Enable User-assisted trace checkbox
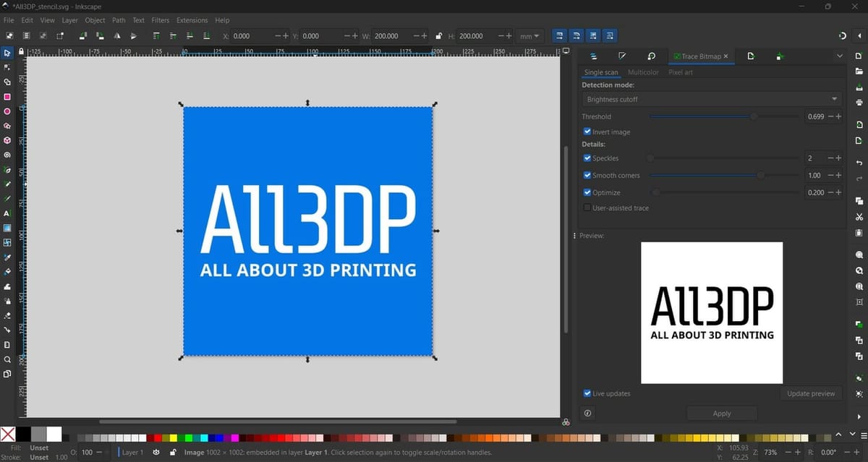Image resolution: width=868 pixels, height=462 pixels. (x=587, y=208)
